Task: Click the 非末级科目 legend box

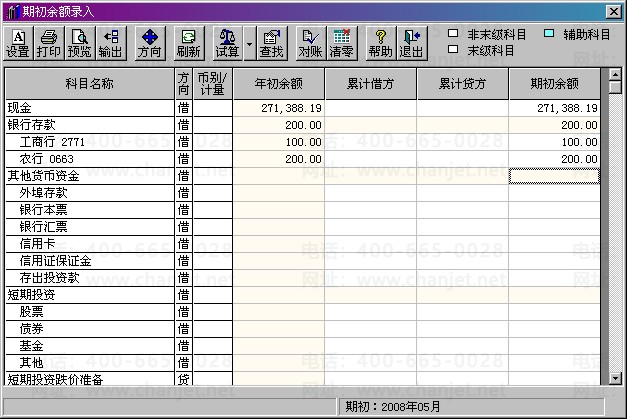Action: [x=453, y=34]
